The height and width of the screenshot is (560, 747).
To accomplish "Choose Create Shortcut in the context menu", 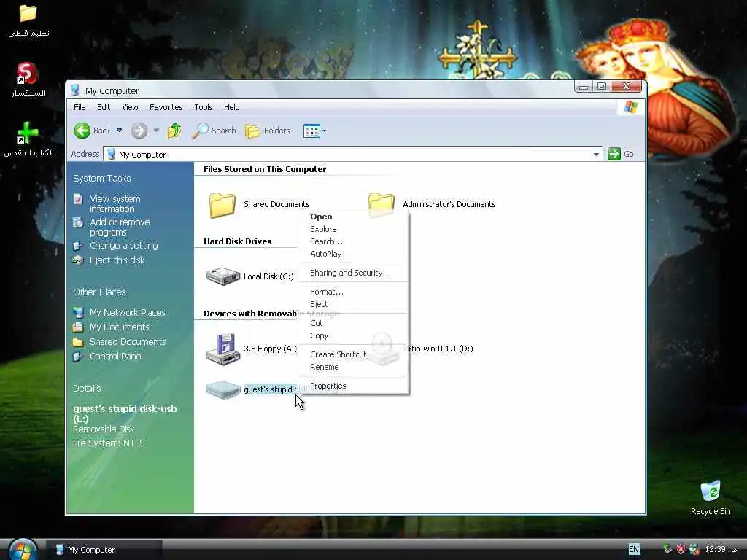I will click(353, 355).
